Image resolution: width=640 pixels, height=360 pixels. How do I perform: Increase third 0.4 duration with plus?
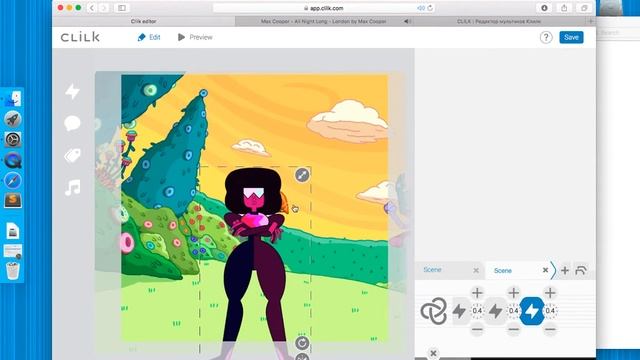pos(550,293)
